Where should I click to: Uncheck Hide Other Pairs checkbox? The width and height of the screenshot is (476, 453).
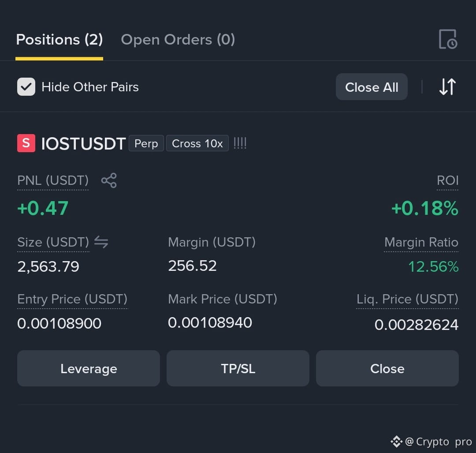[26, 87]
